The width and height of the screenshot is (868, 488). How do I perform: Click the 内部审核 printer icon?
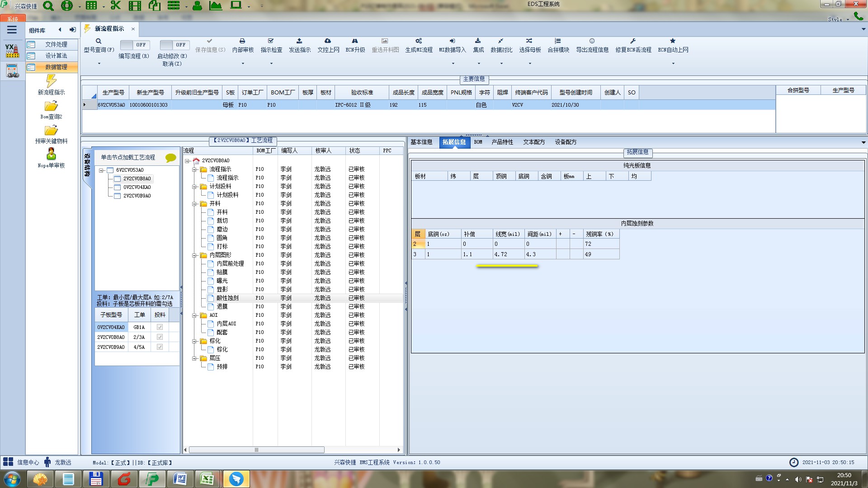[x=242, y=41]
